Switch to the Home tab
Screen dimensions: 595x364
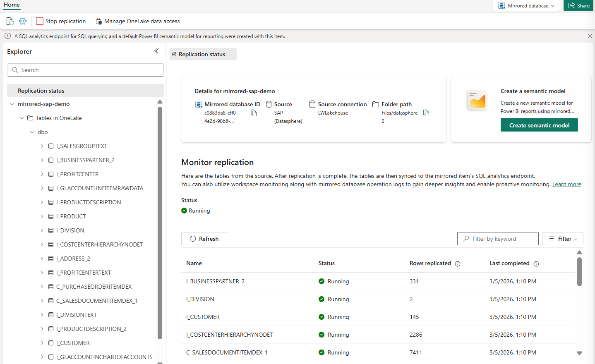11,5
